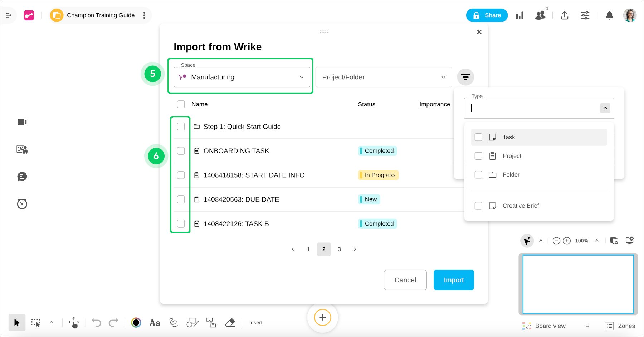Check the ONBOARDING TASK row
The image size is (644, 337).
pos(181,151)
